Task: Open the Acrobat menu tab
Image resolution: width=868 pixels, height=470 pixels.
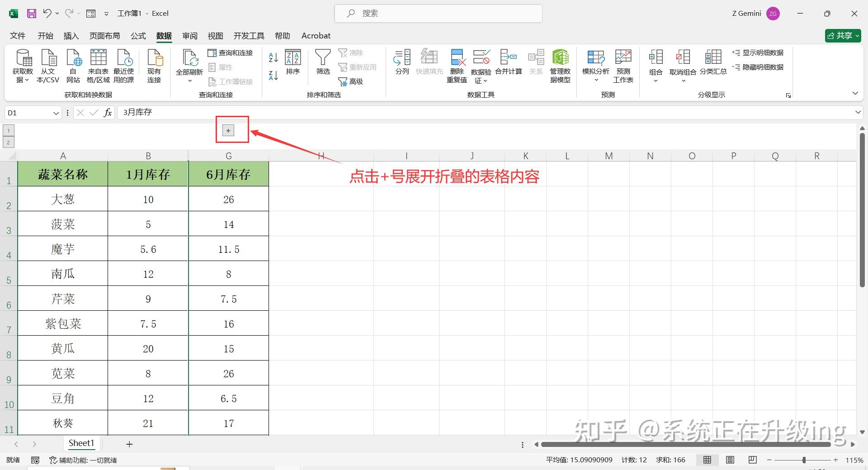Action: click(316, 36)
